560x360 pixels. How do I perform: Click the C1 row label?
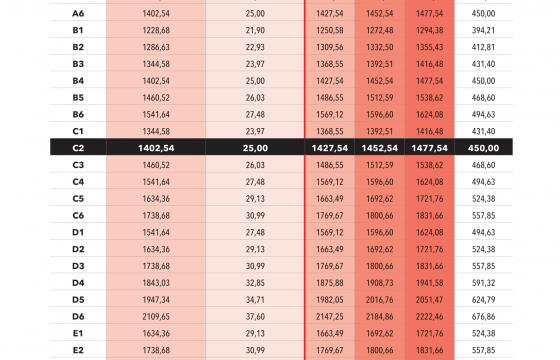pyautogui.click(x=78, y=131)
